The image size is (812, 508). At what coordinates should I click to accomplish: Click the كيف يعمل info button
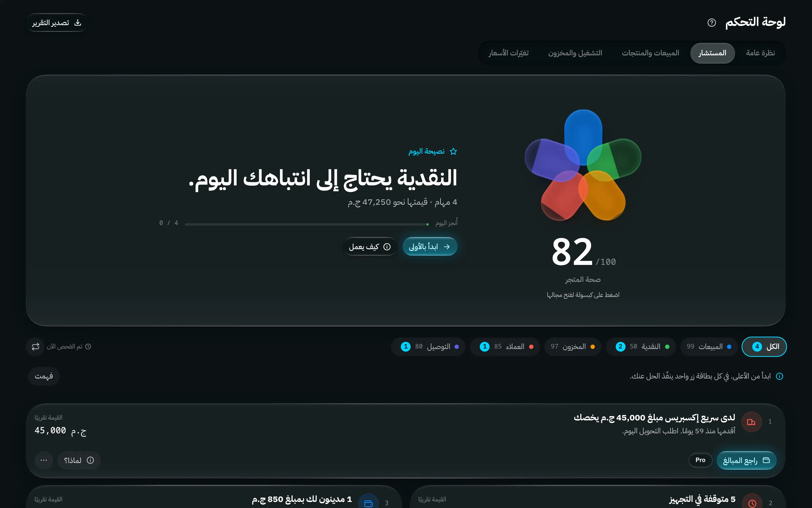[x=370, y=247]
